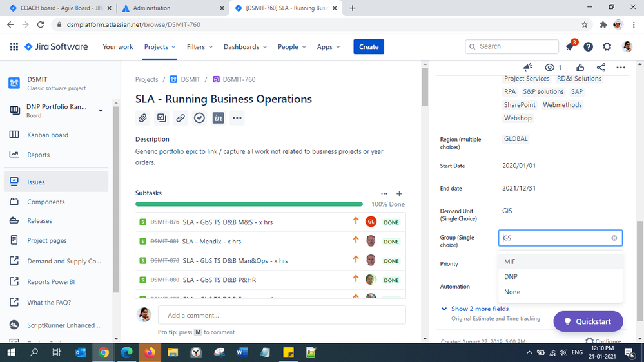Open Outlook from the taskbar
This screenshot has width=644, height=362.
pos(81,352)
